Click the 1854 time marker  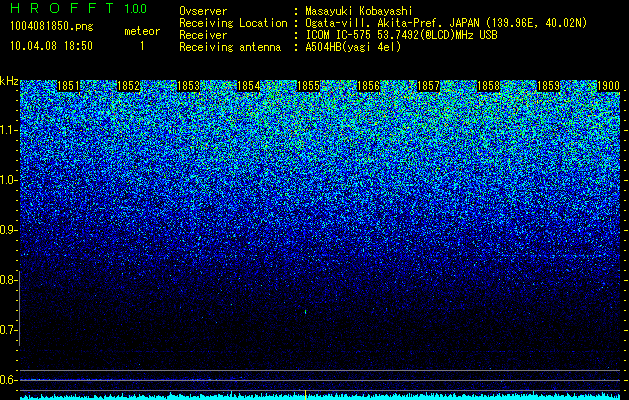[x=248, y=86]
